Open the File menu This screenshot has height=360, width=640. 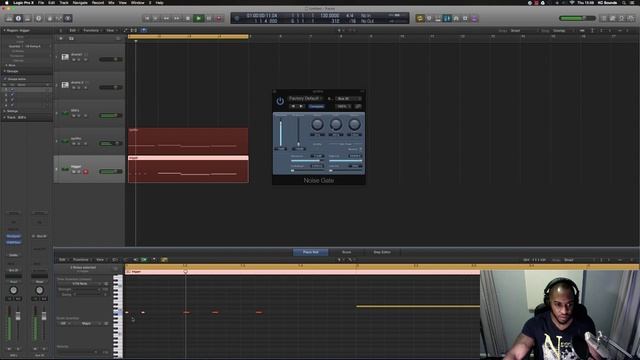(41, 2)
